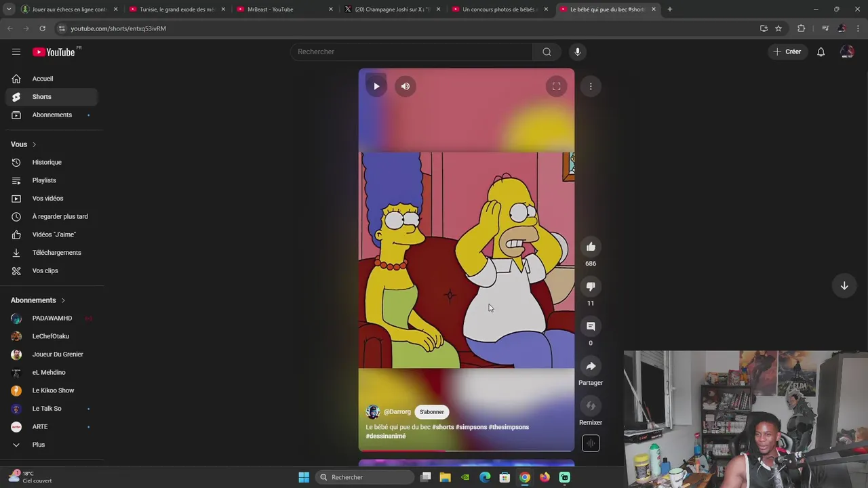Click the #thesimpsons hashtag
The width and height of the screenshot is (868, 488).
509,427
